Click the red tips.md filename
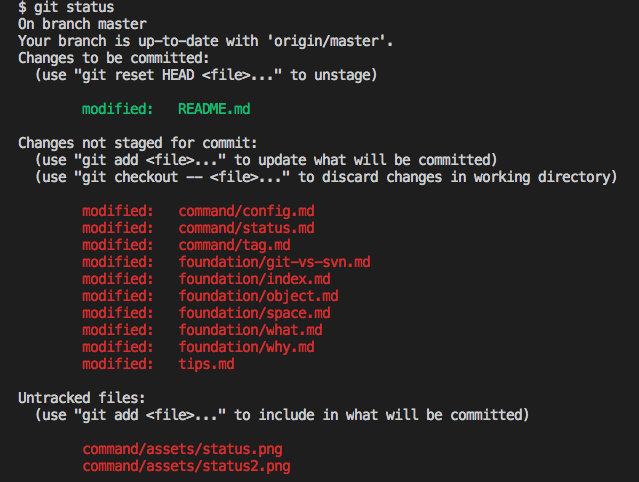639x482 pixels. tap(207, 364)
